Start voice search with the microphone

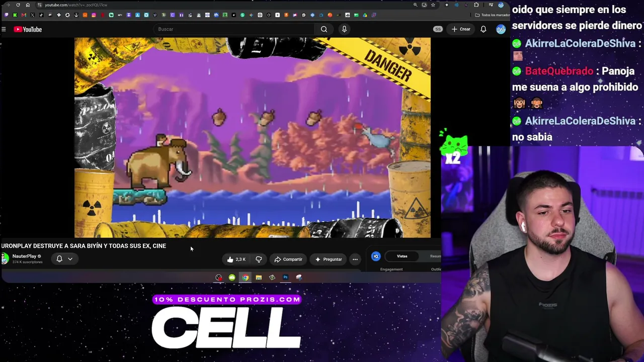pos(344,29)
